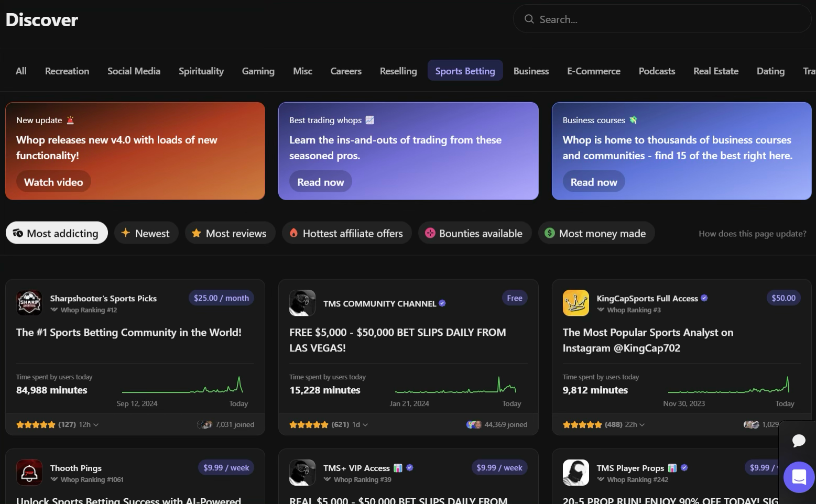Select the Gaming category tab
Screen dimensions: 816x504
click(x=258, y=71)
